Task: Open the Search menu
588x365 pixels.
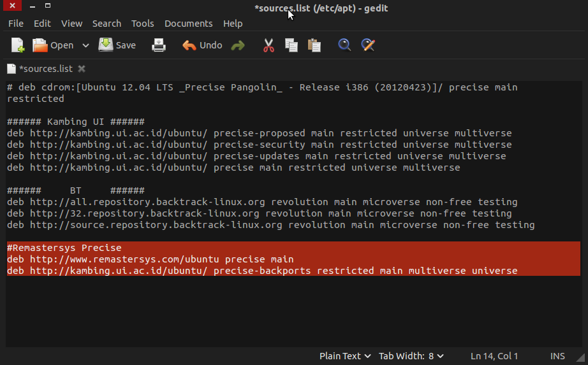Action: [107, 23]
